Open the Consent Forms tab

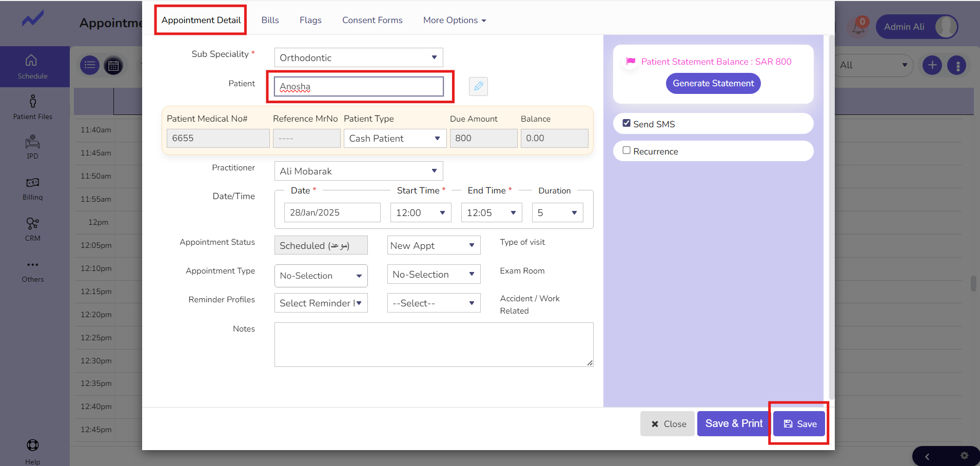coord(372,20)
